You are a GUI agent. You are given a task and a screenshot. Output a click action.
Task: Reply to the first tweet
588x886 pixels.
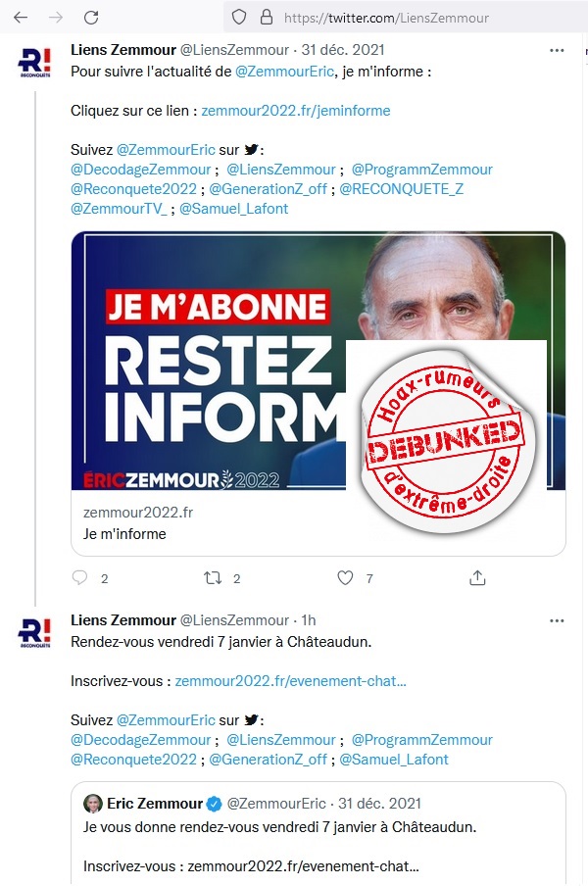[x=80, y=578]
